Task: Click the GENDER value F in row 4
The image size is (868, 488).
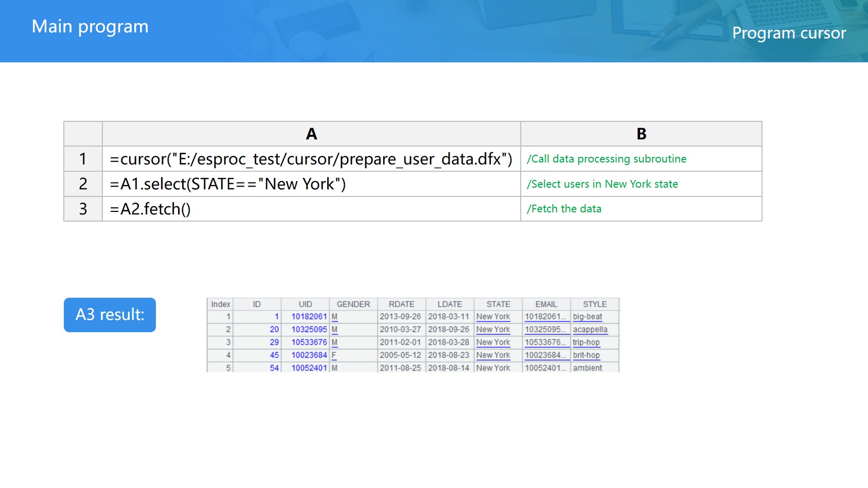Action: tap(334, 355)
